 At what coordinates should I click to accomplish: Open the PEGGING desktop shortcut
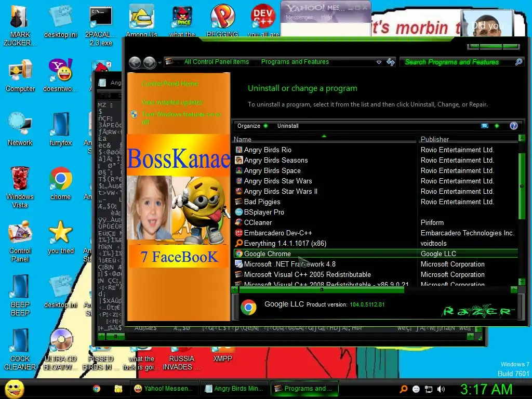(222, 20)
